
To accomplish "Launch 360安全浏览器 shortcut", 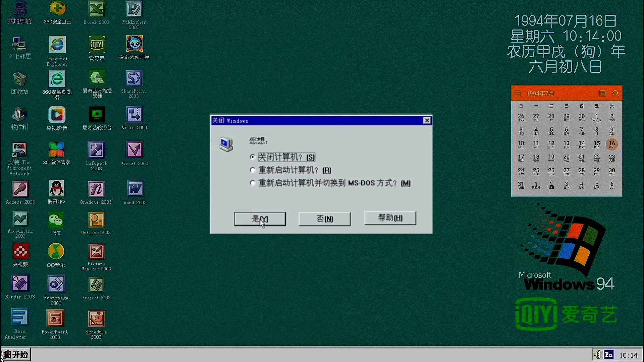I will (x=57, y=85).
